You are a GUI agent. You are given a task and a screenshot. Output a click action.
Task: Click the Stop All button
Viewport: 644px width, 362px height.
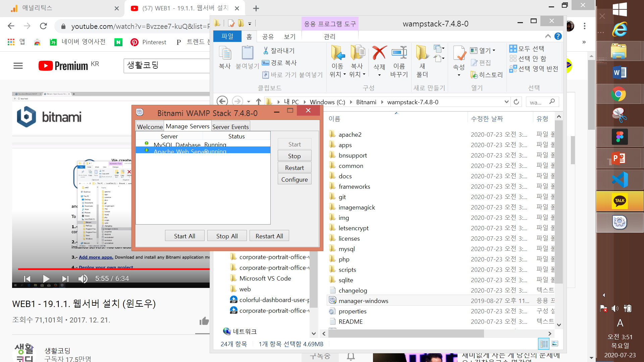point(227,236)
